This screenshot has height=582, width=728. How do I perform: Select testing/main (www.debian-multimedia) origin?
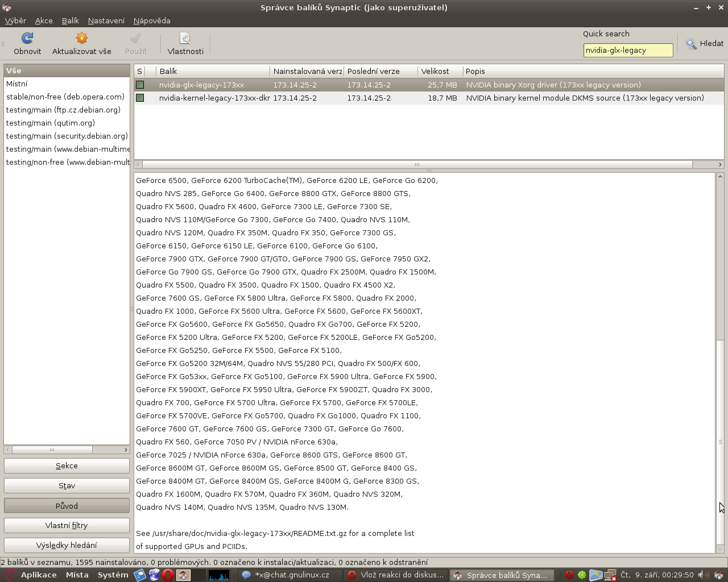pos(67,149)
